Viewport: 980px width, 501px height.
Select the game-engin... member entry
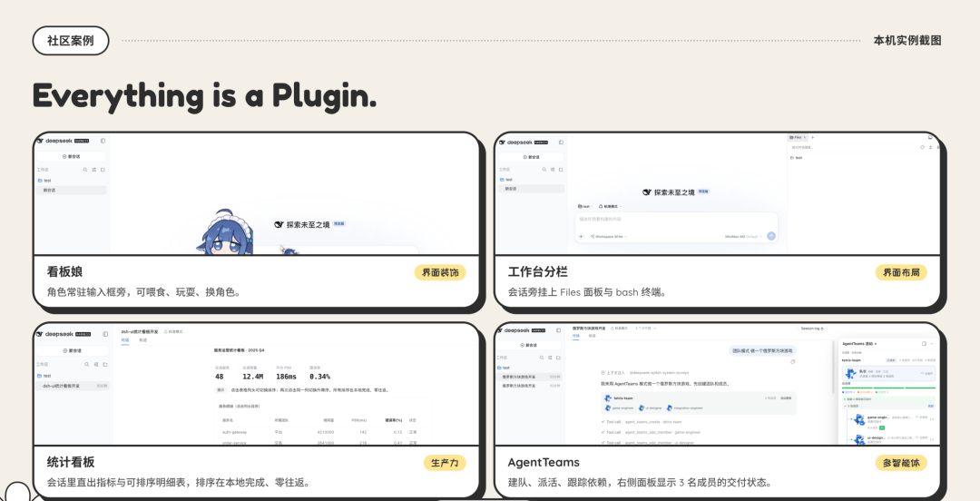coord(892,419)
